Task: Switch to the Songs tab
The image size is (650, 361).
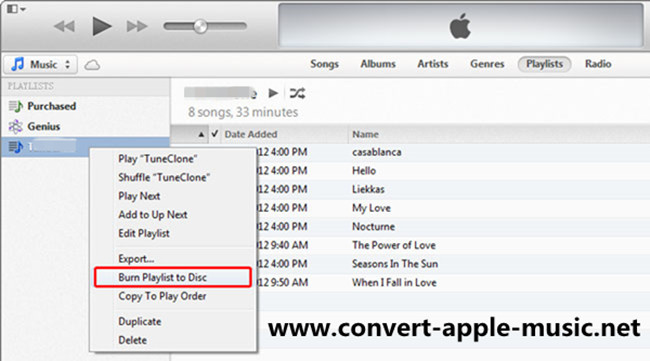Action: pos(324,64)
